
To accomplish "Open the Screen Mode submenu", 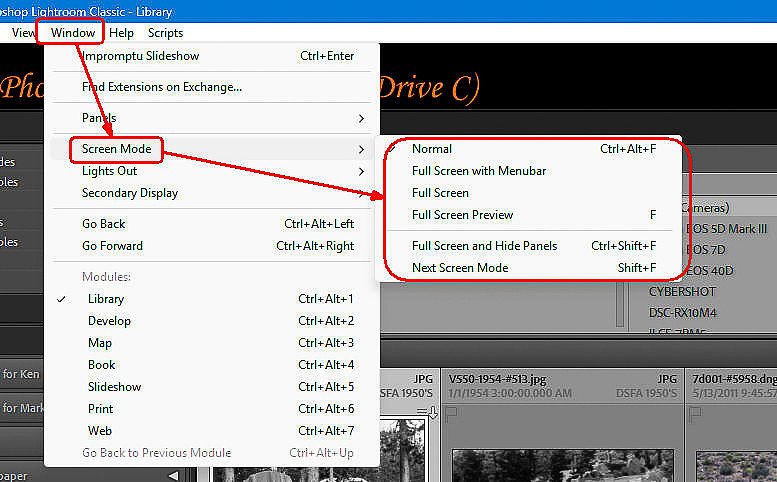I will (x=212, y=149).
